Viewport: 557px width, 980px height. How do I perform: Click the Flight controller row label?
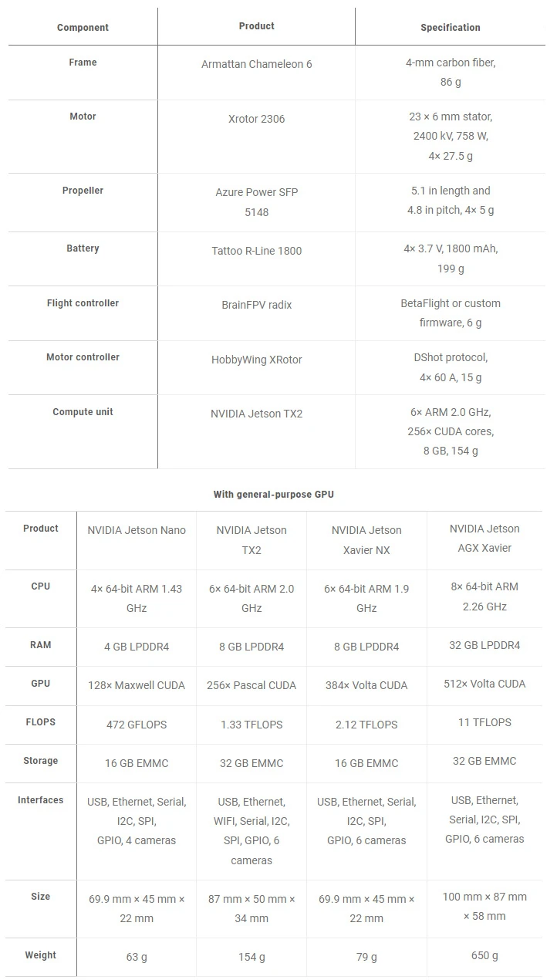click(83, 303)
